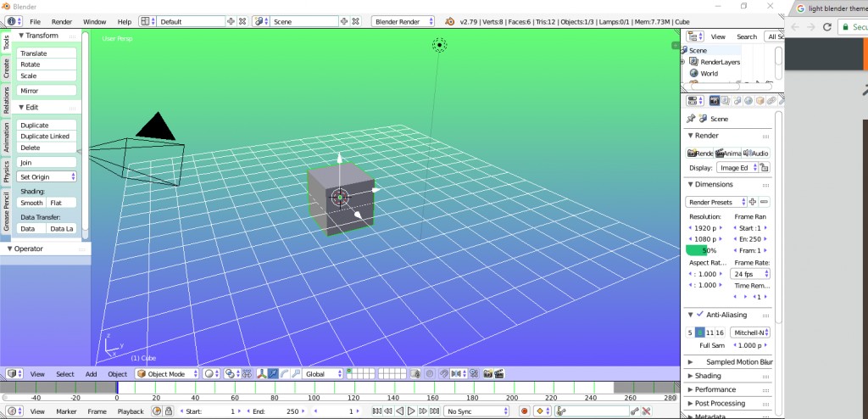The height and width of the screenshot is (419, 868).
Task: Open the Object Mode dropdown
Action: tap(167, 373)
